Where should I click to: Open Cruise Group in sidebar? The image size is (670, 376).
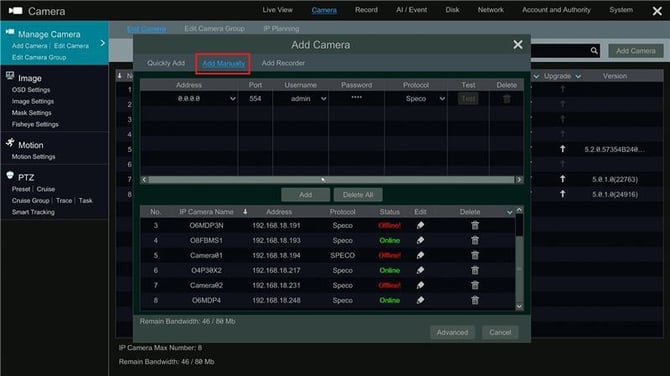coord(30,200)
